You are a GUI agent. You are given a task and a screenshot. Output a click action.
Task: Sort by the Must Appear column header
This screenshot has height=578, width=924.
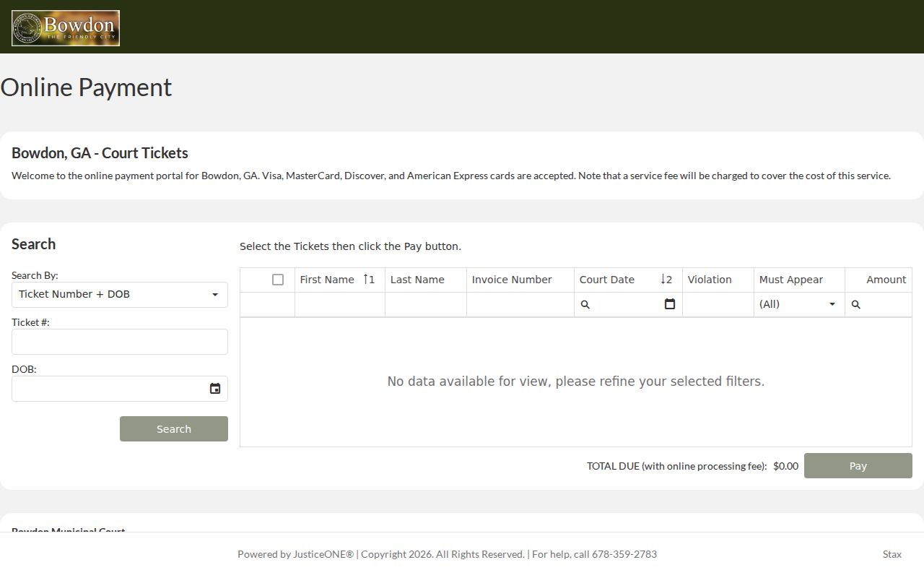pos(799,280)
